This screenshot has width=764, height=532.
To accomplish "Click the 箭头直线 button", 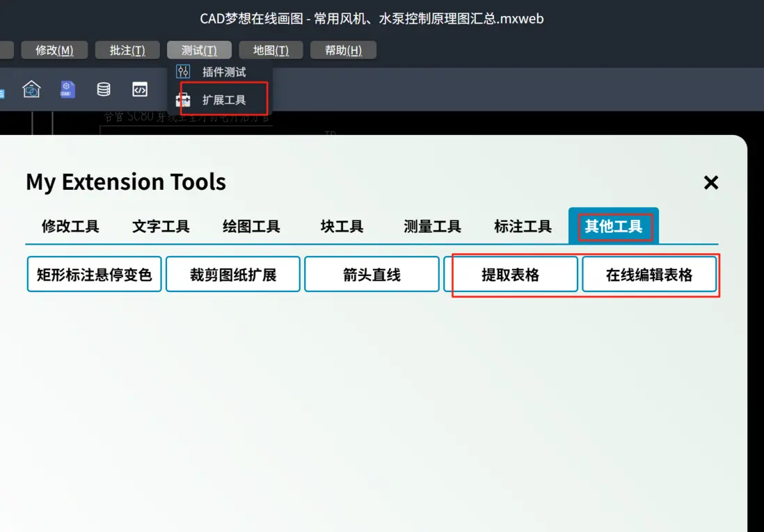I will (372, 275).
